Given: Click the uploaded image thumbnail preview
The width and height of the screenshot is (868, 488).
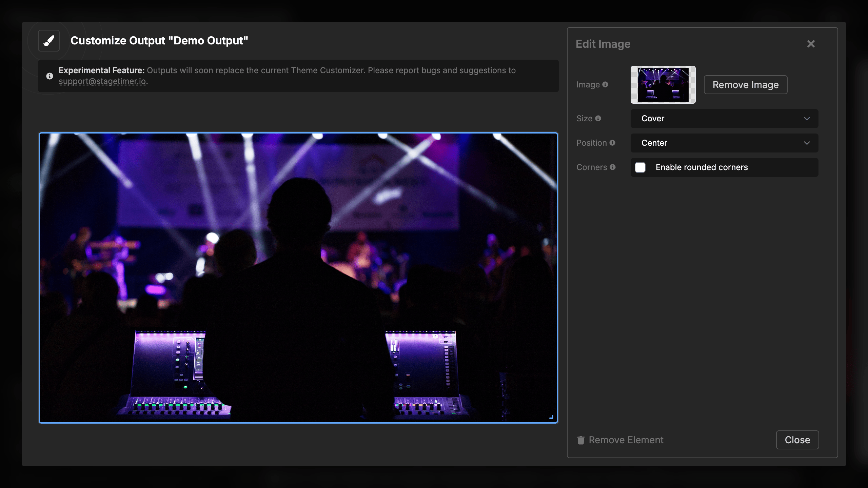Looking at the screenshot, I should [x=663, y=85].
